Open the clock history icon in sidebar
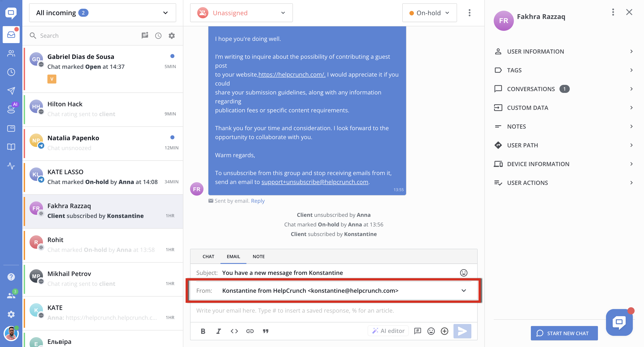This screenshot has width=644, height=347. (11, 72)
